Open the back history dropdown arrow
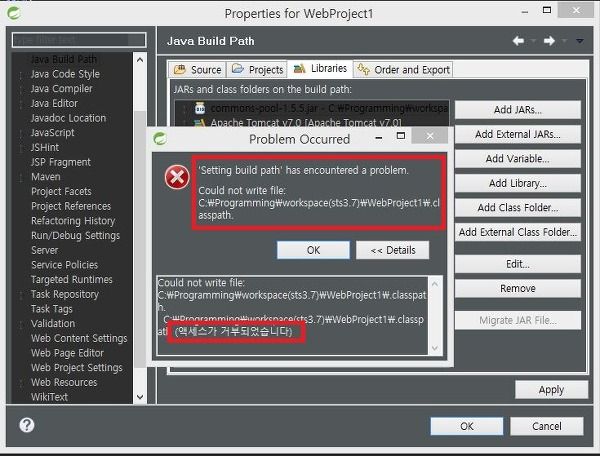 (533, 41)
